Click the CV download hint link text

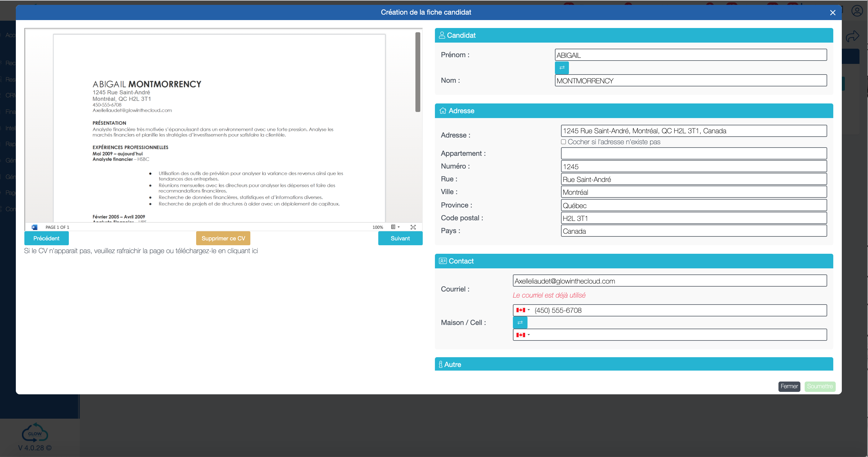(141, 251)
